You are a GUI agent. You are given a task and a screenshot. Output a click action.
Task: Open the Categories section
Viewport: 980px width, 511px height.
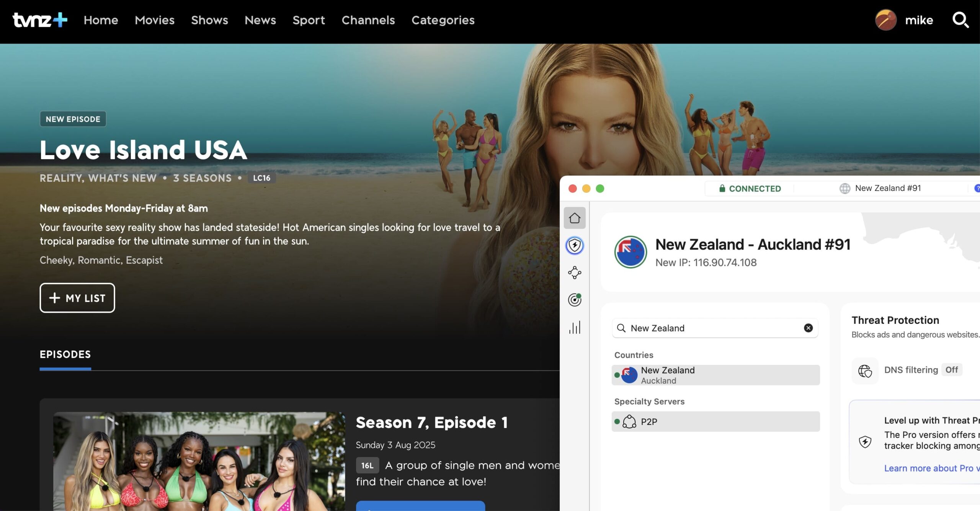[x=443, y=20]
